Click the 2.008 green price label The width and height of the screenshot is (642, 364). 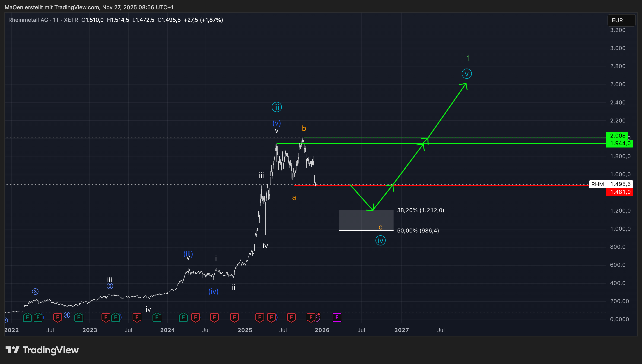[617, 135]
